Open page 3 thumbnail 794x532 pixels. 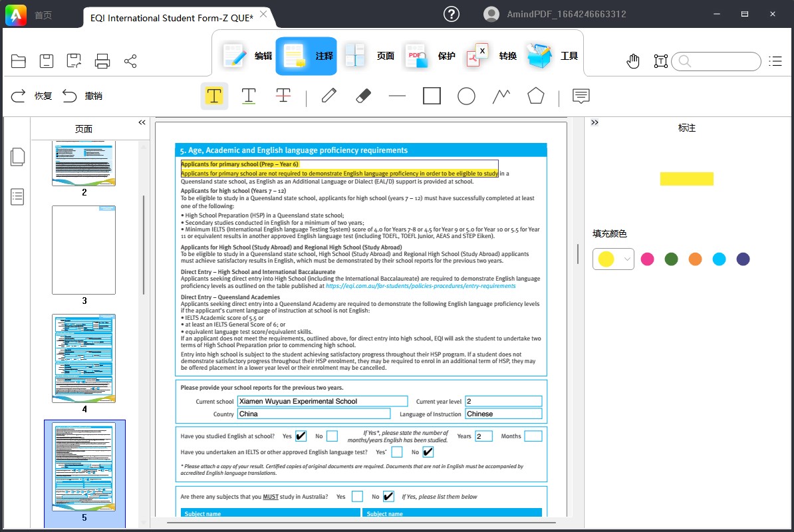[x=84, y=249]
